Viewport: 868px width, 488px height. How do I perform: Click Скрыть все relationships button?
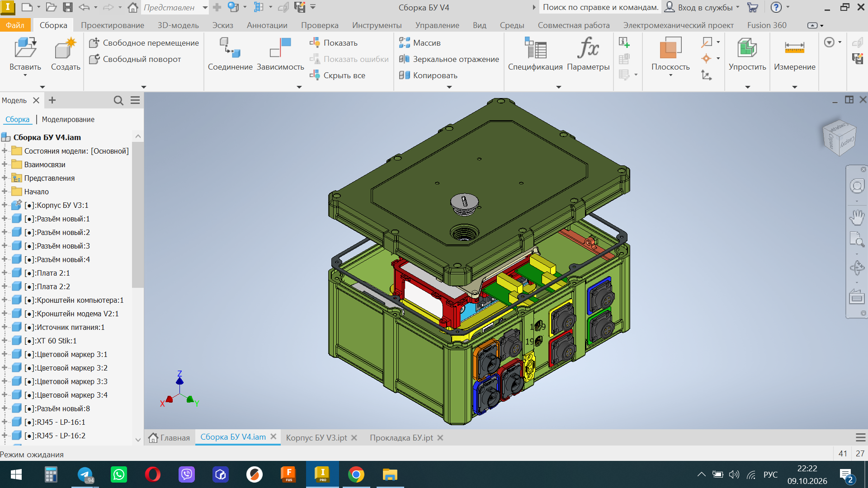coord(337,75)
